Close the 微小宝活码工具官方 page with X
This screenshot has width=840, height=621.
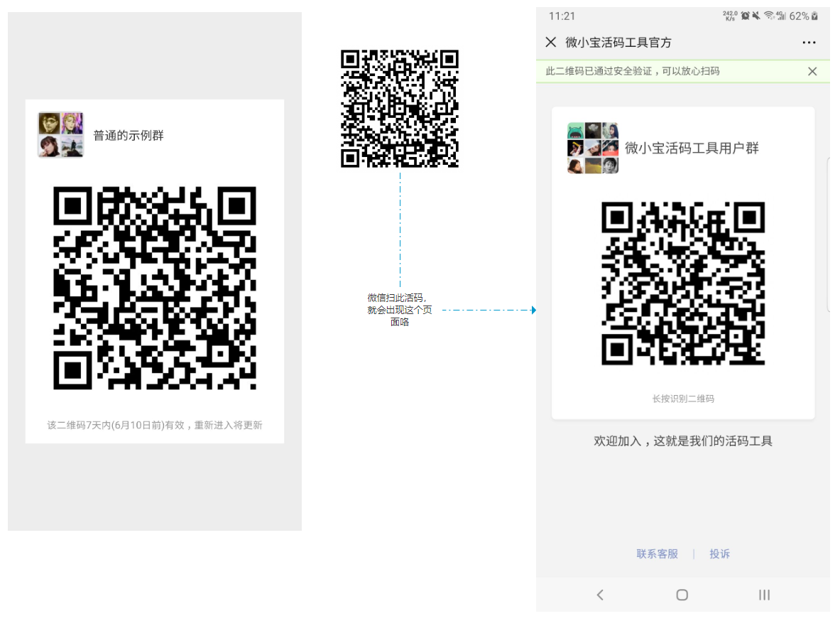[551, 42]
